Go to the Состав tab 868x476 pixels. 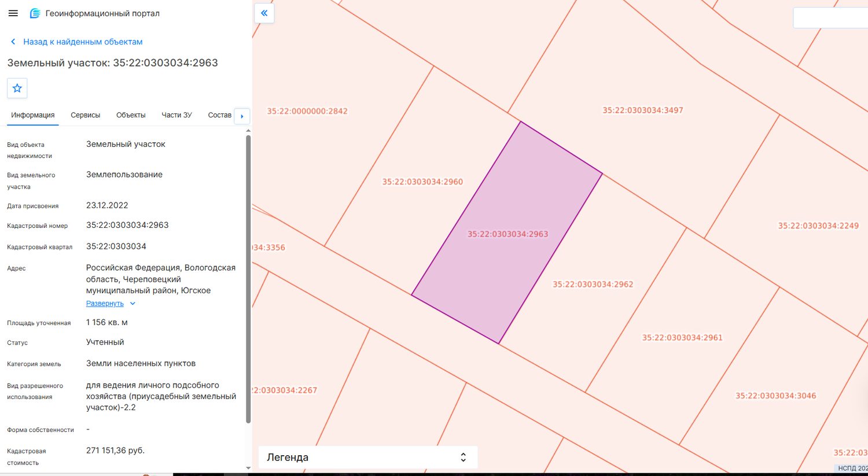click(x=220, y=115)
